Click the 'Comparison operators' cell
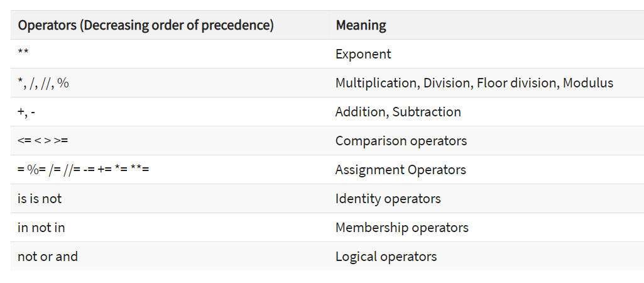The width and height of the screenshot is (644, 283). point(401,141)
